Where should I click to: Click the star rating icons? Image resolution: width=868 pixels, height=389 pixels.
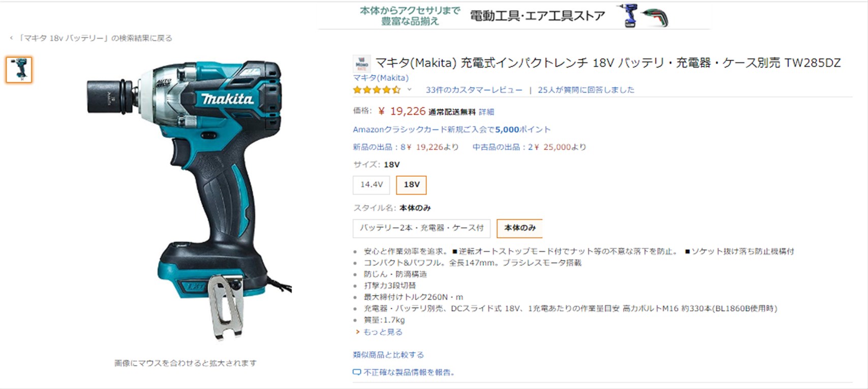[377, 90]
